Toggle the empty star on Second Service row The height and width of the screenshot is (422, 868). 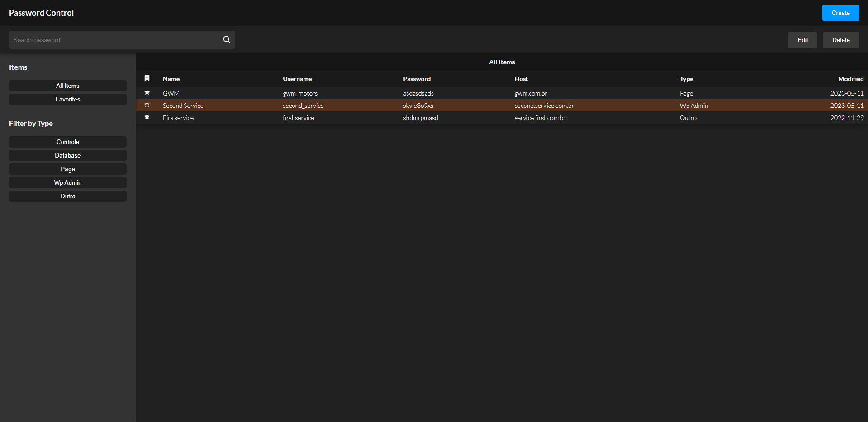tap(147, 105)
